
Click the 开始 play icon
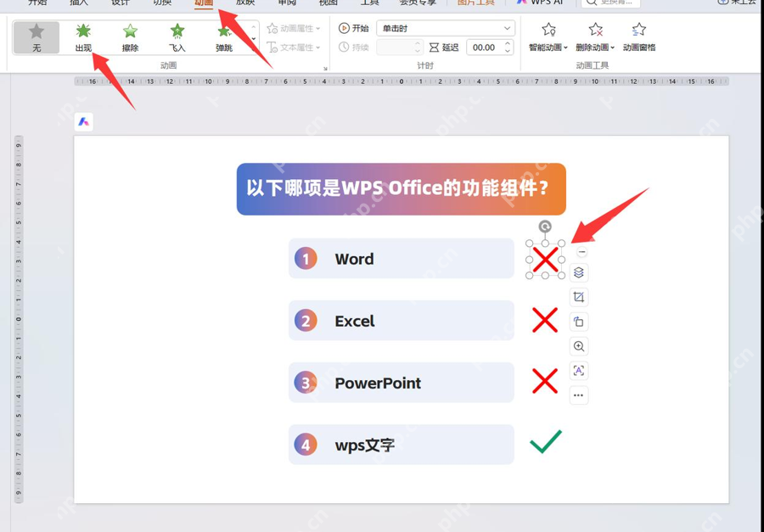click(344, 28)
